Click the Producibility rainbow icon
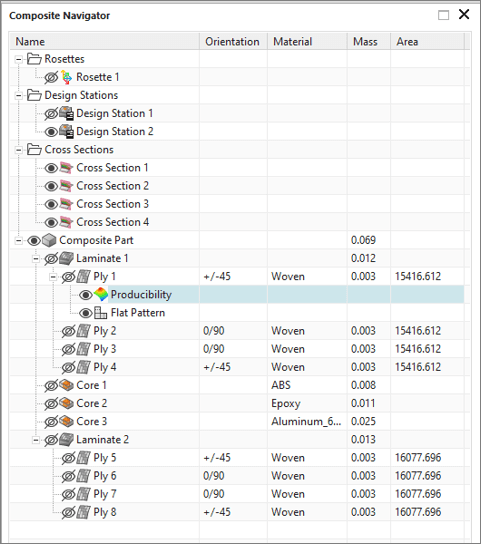Image resolution: width=481 pixels, height=544 pixels. tap(101, 295)
